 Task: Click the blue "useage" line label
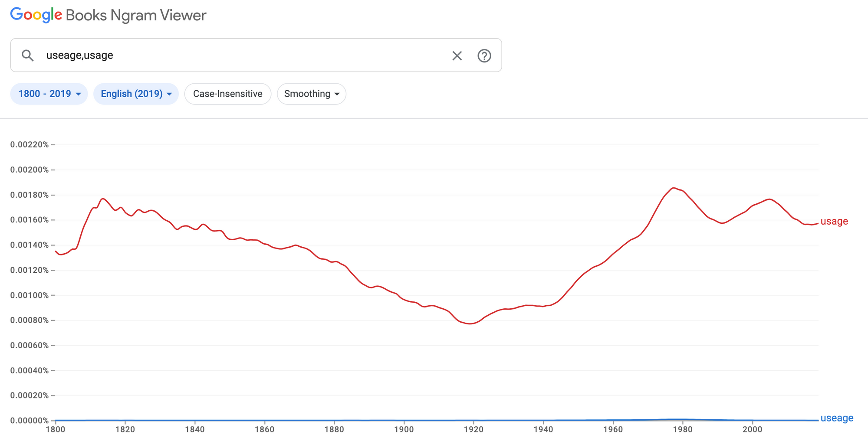coord(837,418)
